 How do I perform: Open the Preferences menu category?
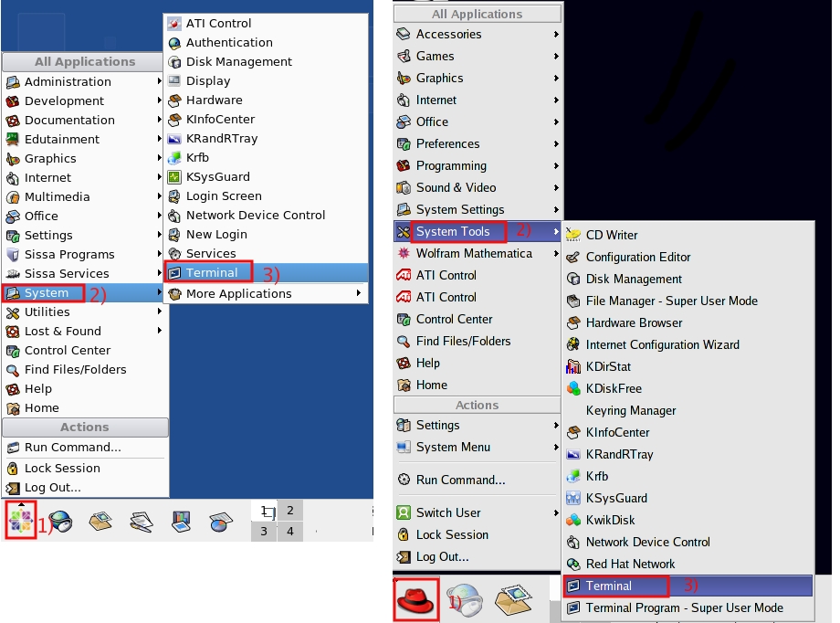pyautogui.click(x=478, y=143)
